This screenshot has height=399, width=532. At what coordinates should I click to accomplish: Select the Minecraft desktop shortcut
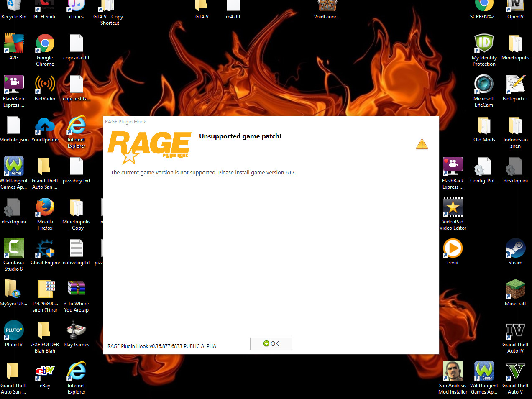[x=515, y=293]
